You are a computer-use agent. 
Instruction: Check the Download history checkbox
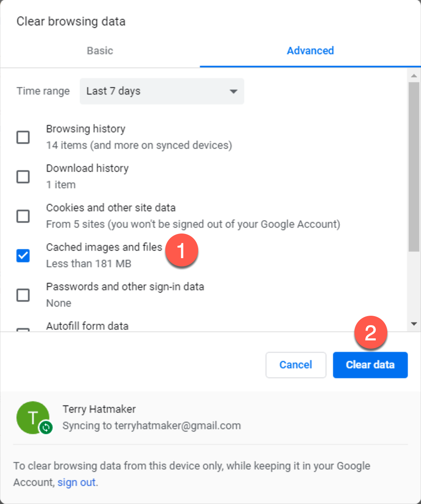pyautogui.click(x=23, y=177)
